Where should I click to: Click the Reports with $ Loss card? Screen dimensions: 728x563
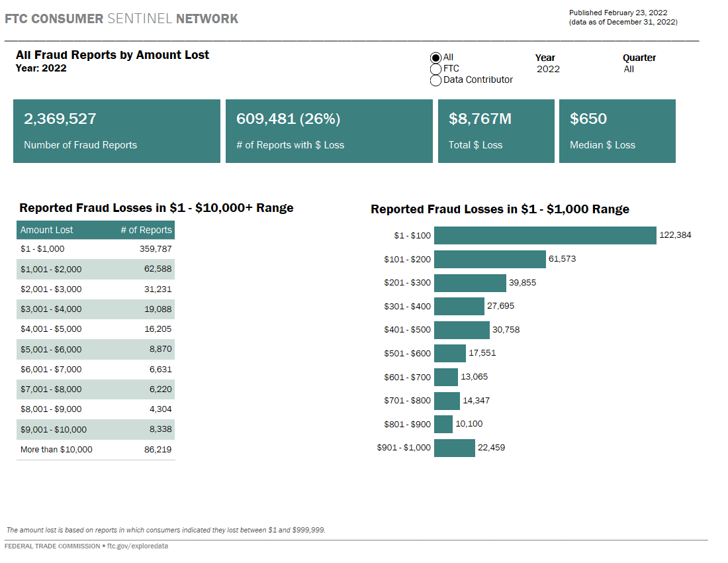pos(329,130)
